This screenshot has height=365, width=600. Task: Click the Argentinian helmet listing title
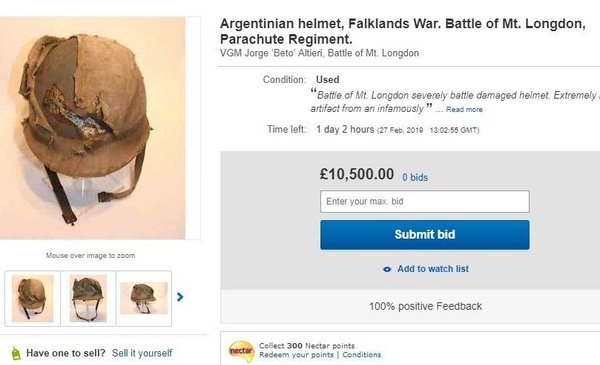pyautogui.click(x=403, y=31)
